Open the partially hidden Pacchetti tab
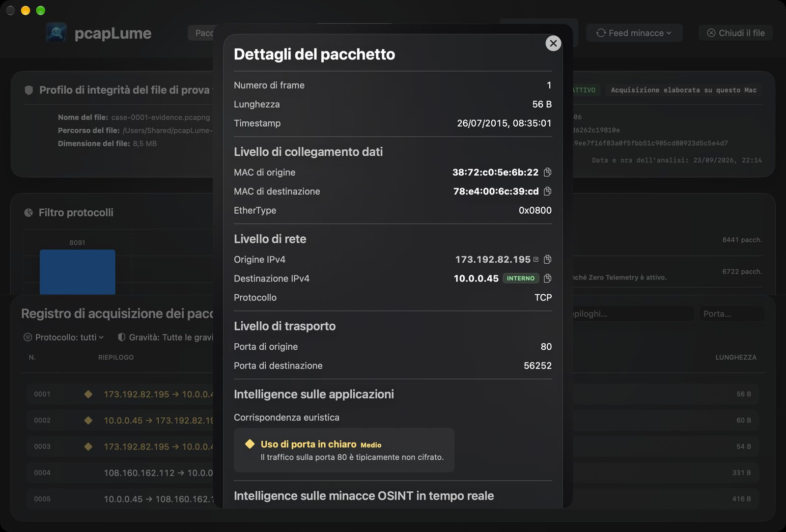This screenshot has height=532, width=786. (201, 33)
